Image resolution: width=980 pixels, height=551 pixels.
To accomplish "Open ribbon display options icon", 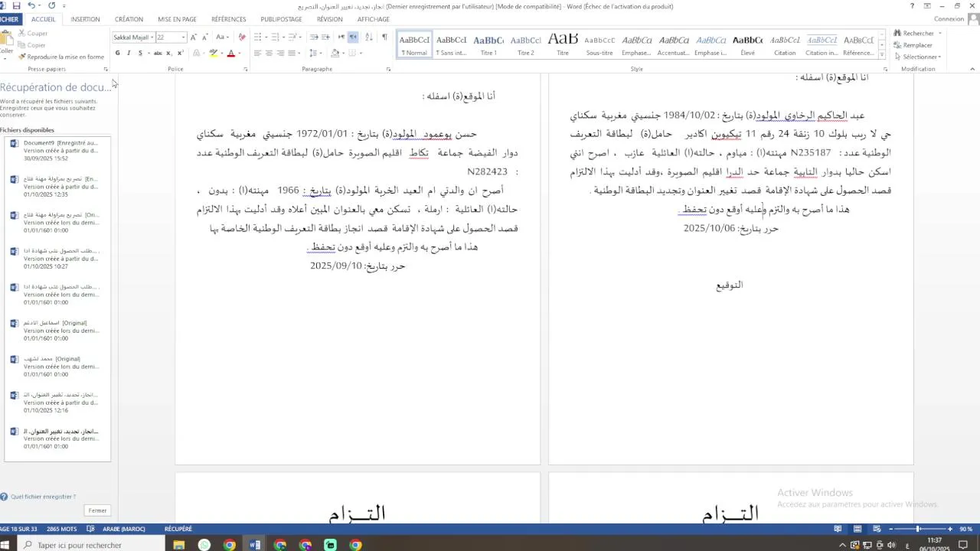I will point(928,6).
